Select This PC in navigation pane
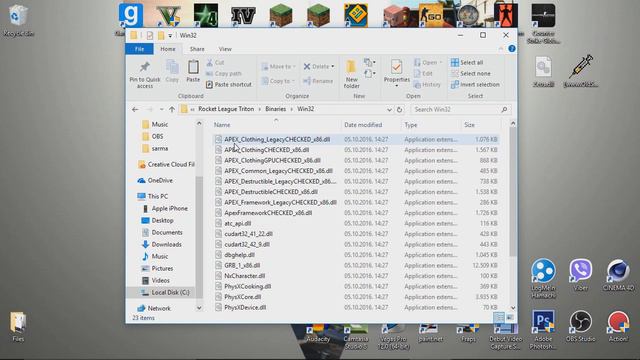640x360 pixels. (152, 196)
